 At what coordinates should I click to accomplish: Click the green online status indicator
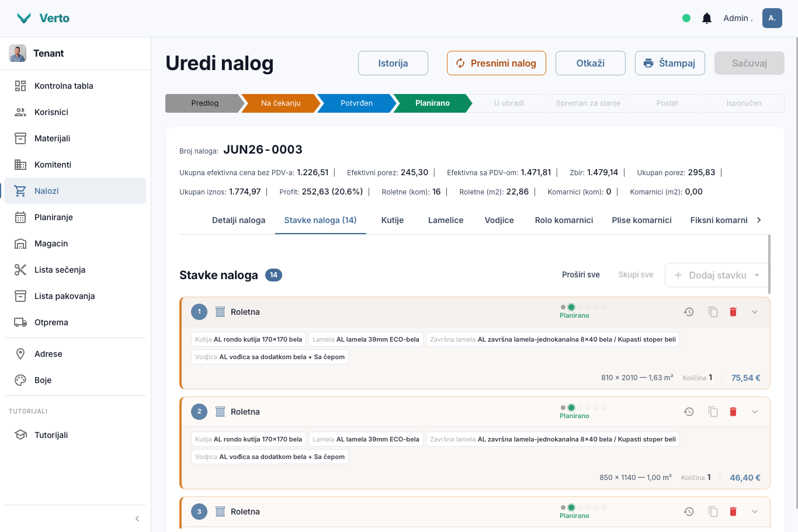pyautogui.click(x=686, y=18)
